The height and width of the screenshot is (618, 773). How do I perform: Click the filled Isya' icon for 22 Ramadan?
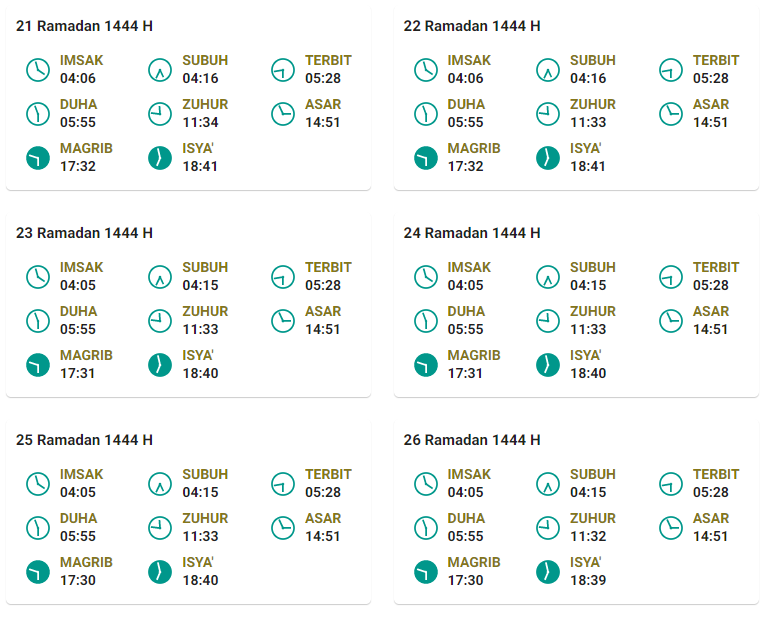coord(548,158)
